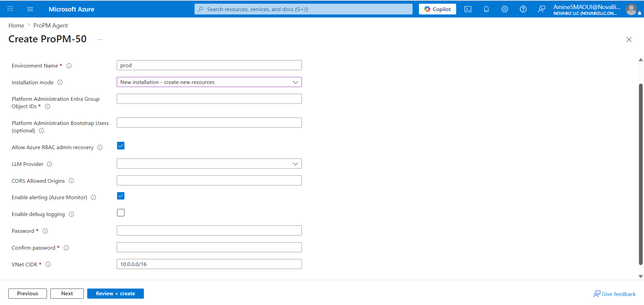Close the Create ProPM-50 blade

click(x=629, y=39)
